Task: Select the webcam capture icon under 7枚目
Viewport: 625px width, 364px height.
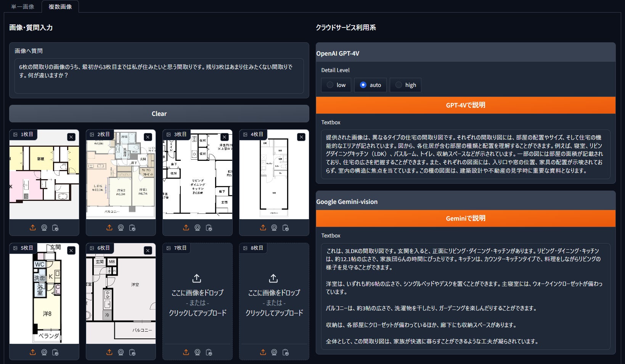Action: [197, 352]
